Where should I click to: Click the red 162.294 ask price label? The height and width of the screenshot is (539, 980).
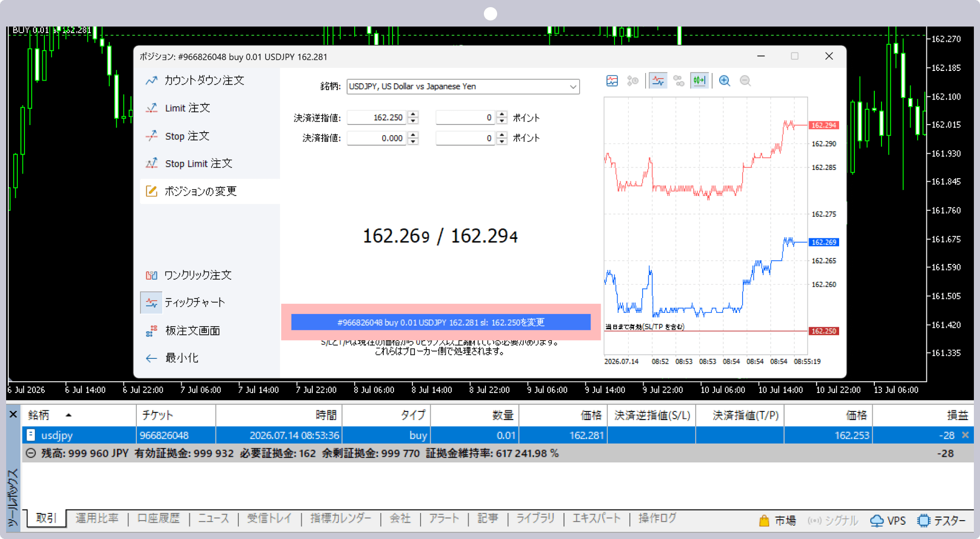pyautogui.click(x=824, y=126)
